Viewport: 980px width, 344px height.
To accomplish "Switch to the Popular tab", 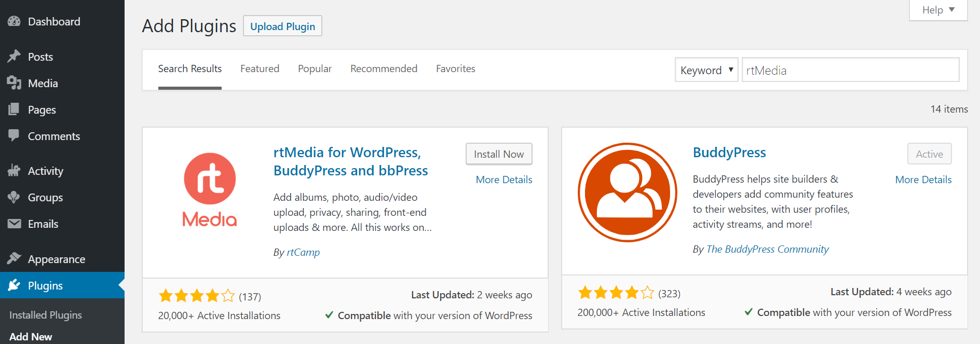I will click(x=315, y=69).
